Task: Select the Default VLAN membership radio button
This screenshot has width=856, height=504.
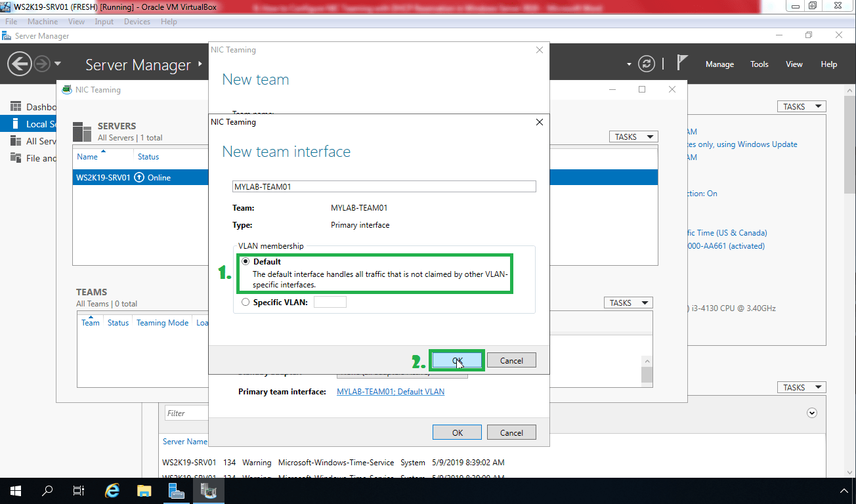Action: (x=246, y=261)
